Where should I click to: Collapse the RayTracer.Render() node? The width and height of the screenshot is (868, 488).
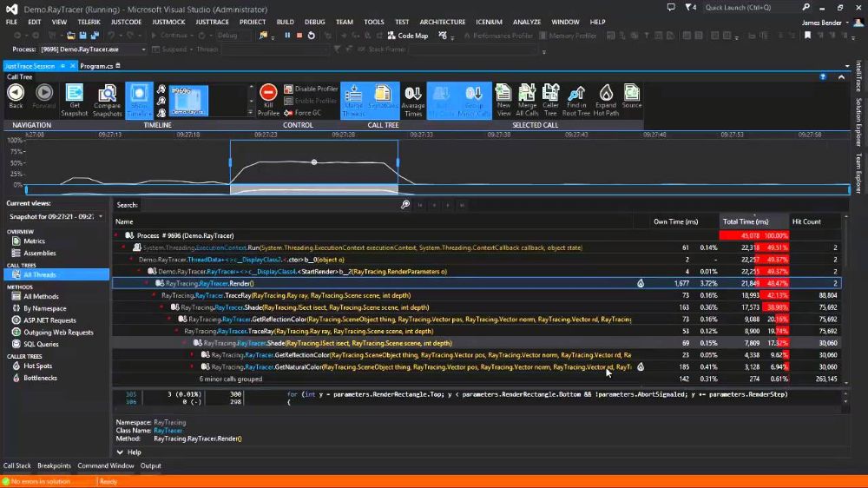(x=147, y=284)
